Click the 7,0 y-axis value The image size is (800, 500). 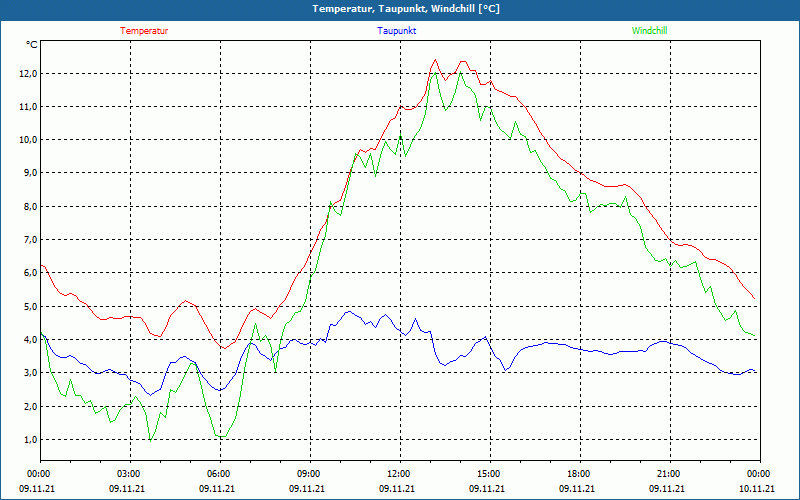point(30,240)
